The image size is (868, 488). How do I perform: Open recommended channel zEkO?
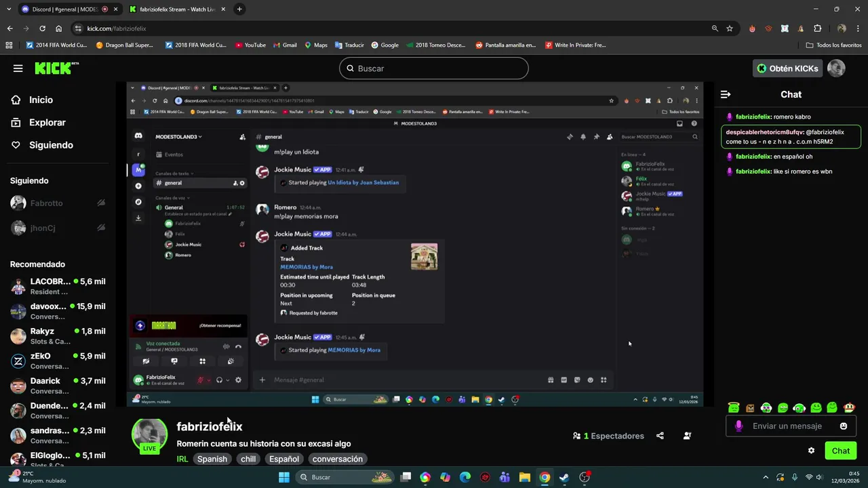tap(58, 361)
